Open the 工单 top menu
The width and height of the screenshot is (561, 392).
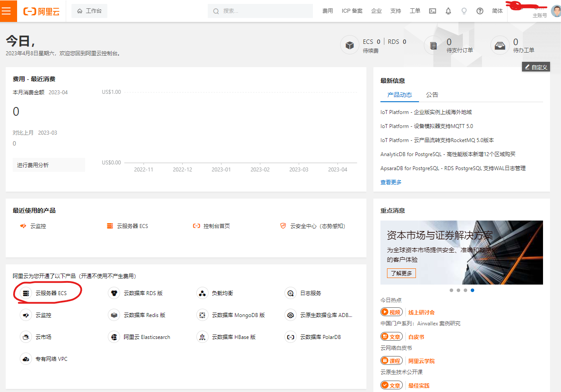pyautogui.click(x=415, y=11)
